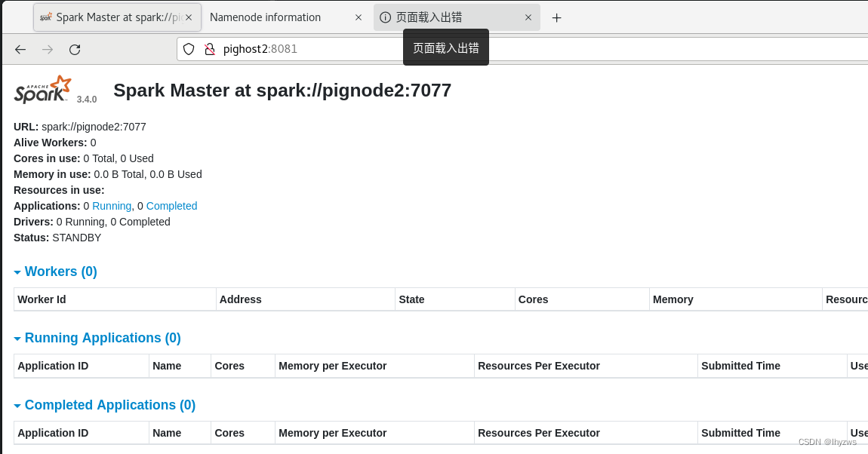Open the Completed applications link

tap(171, 206)
